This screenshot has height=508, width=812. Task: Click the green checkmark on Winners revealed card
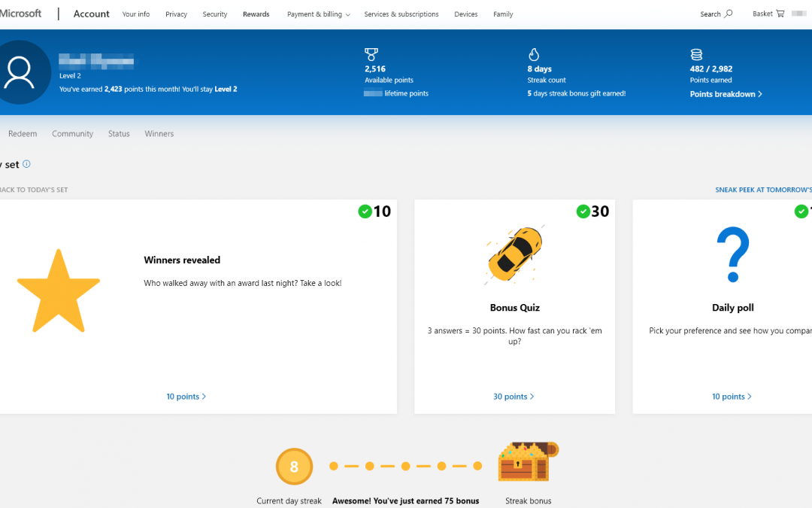coord(365,211)
